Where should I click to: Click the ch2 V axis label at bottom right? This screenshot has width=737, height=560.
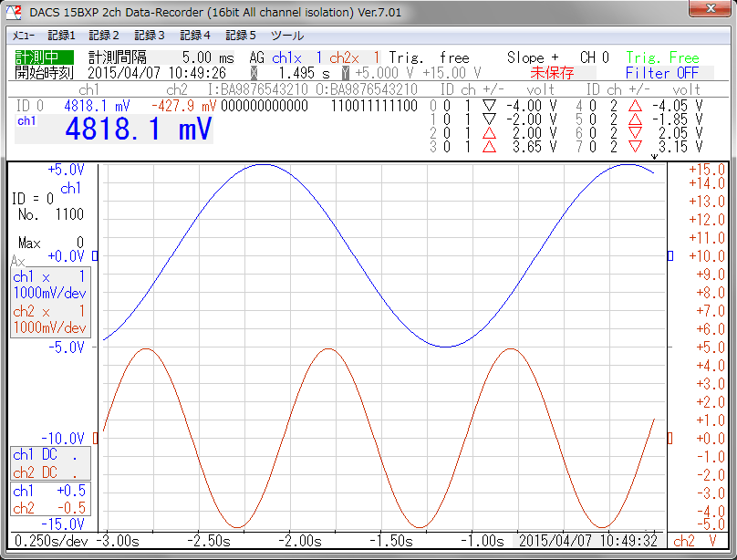pyautogui.click(x=696, y=541)
